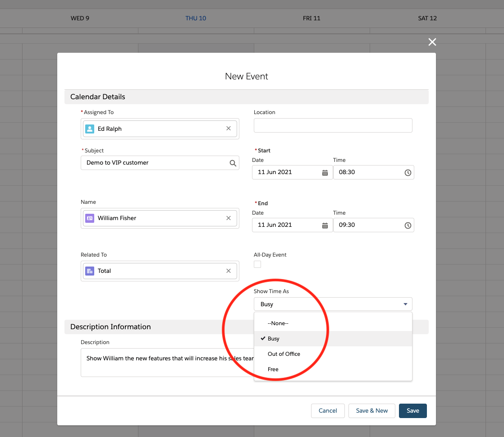Click the End Time field 09:30
504x437 pixels.
click(374, 225)
